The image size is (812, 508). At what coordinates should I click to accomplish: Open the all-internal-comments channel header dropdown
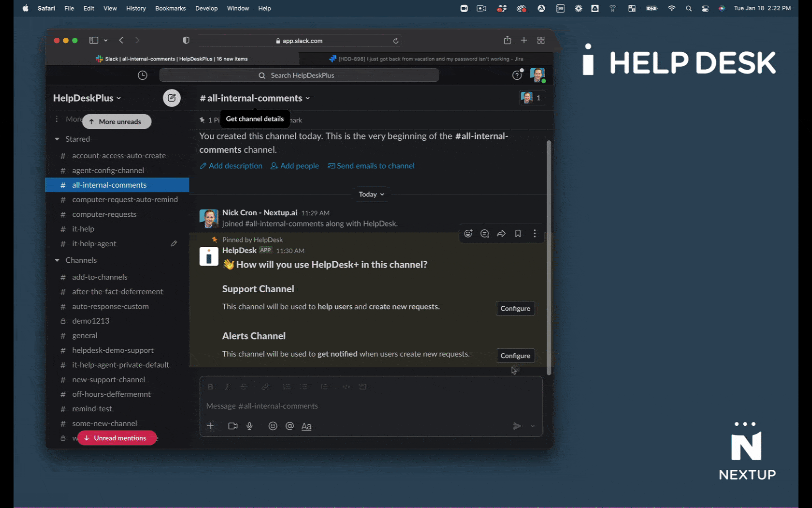click(x=255, y=98)
